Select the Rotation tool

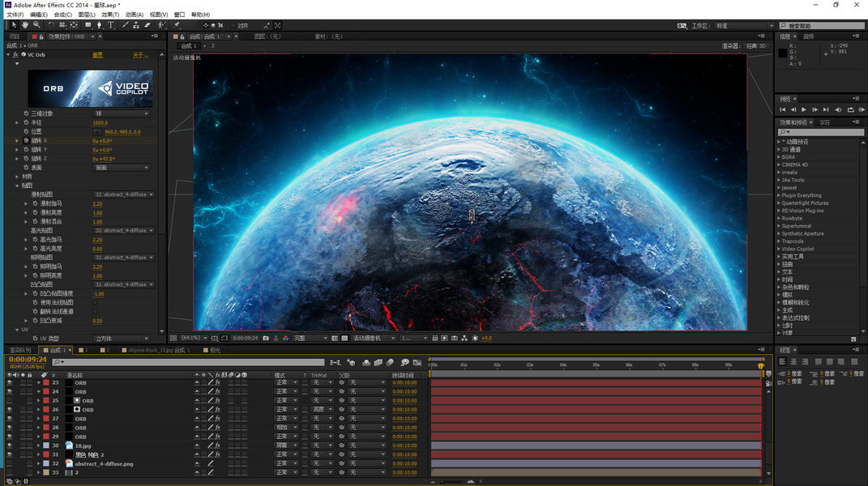(x=52, y=25)
